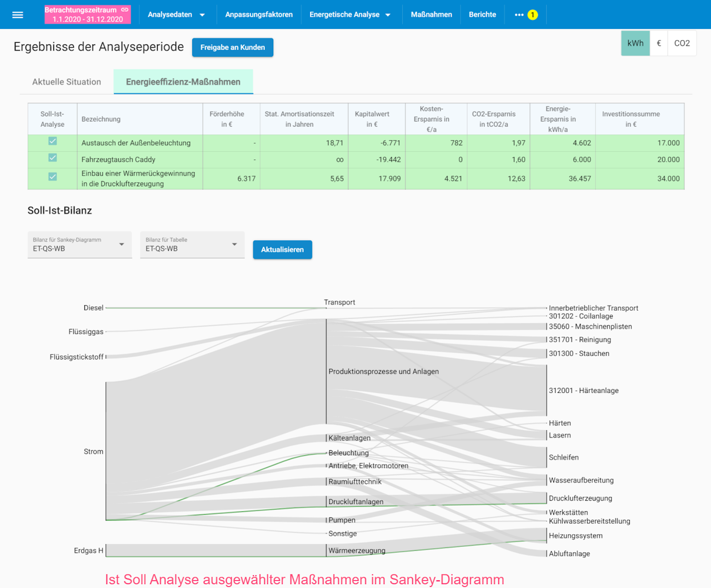
Task: Expand the Energetische Analyse dropdown
Action: pyautogui.click(x=350, y=15)
